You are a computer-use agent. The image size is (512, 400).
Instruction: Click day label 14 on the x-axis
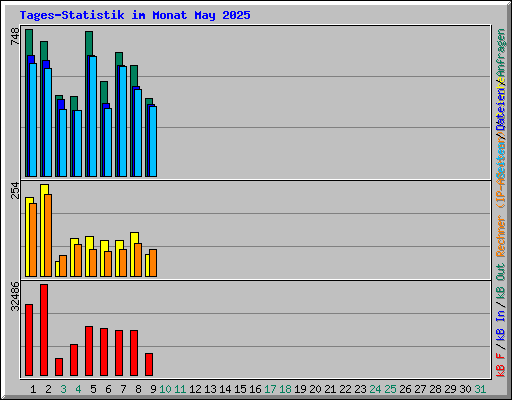[x=225, y=389]
